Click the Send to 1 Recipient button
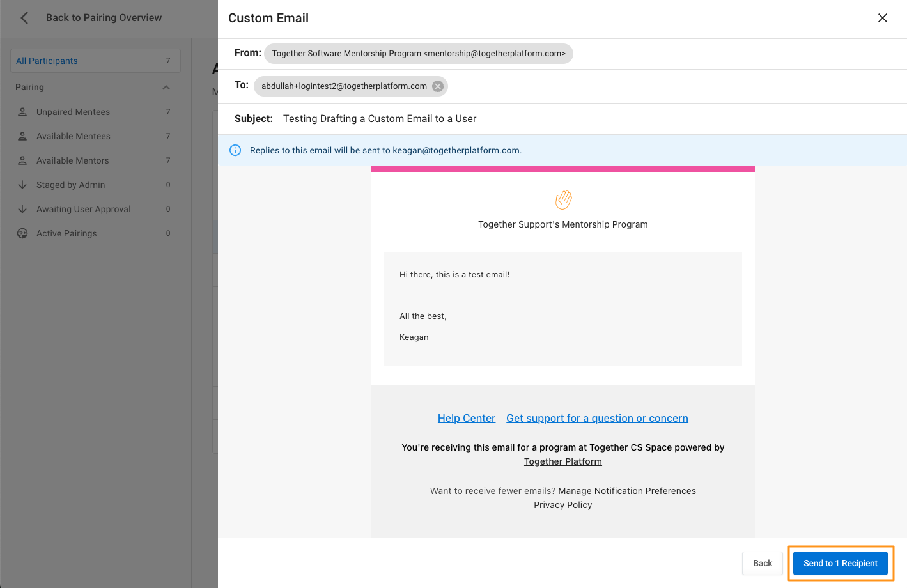This screenshot has width=907, height=588. click(841, 563)
